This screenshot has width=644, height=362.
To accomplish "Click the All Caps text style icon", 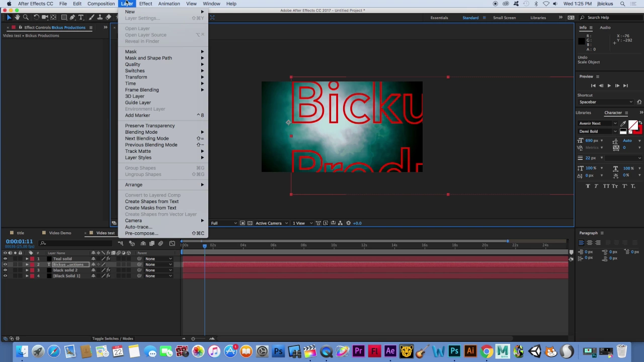I will (x=605, y=186).
